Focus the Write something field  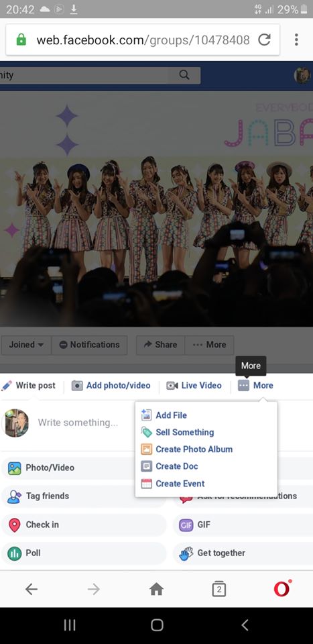(x=78, y=423)
